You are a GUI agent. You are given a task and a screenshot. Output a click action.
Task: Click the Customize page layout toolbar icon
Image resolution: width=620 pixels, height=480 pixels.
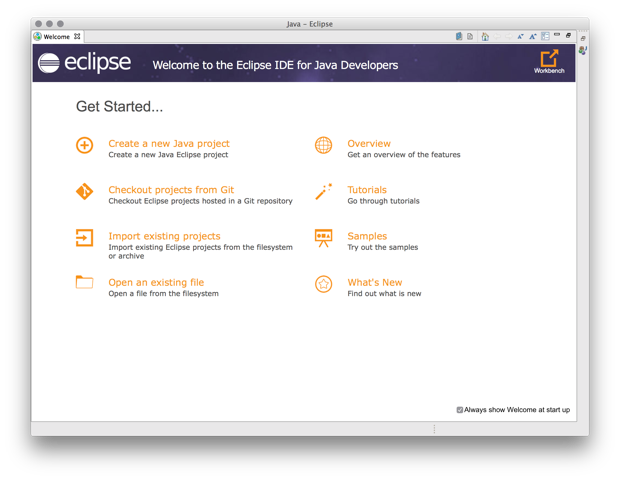tap(545, 36)
